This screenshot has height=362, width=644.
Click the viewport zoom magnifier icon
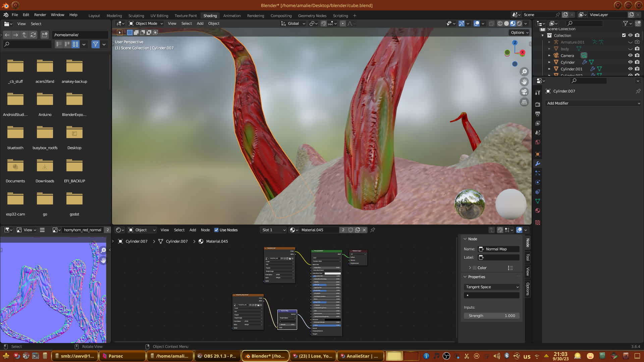click(x=524, y=72)
